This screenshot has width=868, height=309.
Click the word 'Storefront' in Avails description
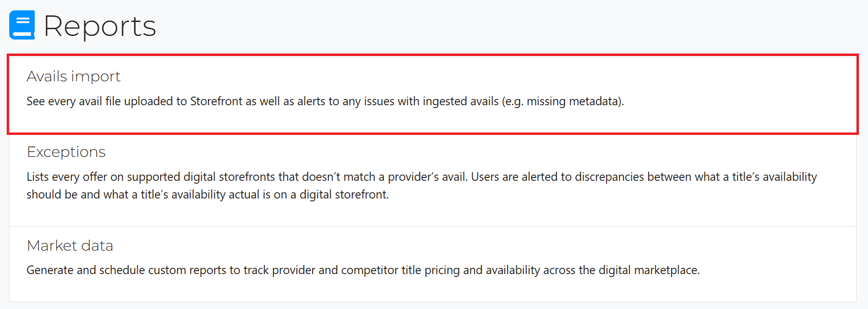[x=217, y=101]
